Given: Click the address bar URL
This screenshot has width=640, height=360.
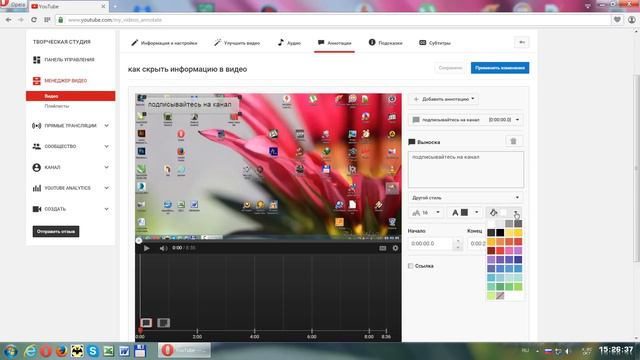Looking at the screenshot, I should (115, 20).
